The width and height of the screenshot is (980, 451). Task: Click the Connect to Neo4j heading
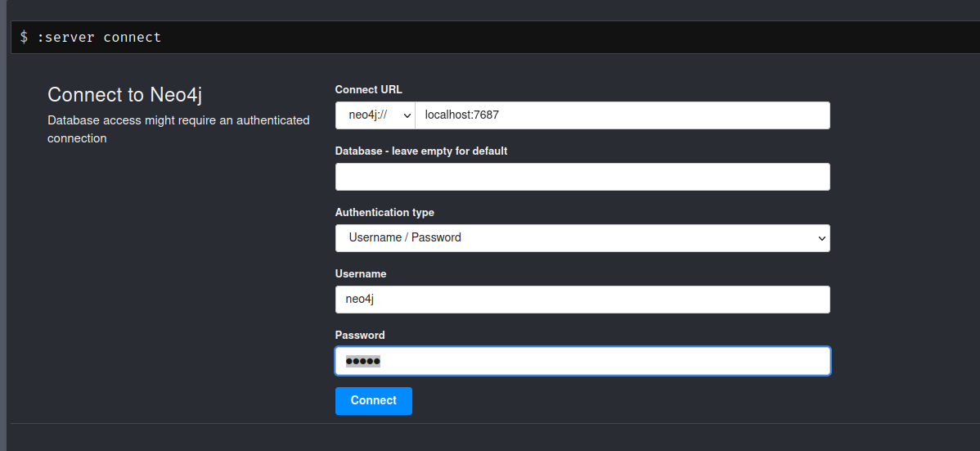click(x=124, y=94)
